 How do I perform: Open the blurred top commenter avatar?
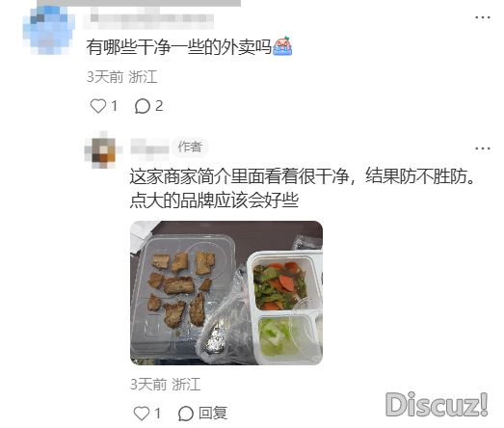(x=49, y=30)
